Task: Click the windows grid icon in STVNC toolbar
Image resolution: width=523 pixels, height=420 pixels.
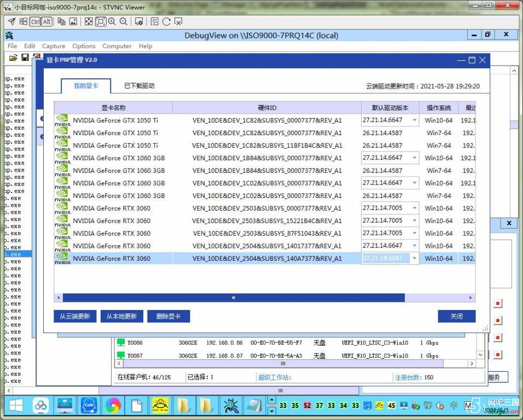Action: [x=24, y=22]
